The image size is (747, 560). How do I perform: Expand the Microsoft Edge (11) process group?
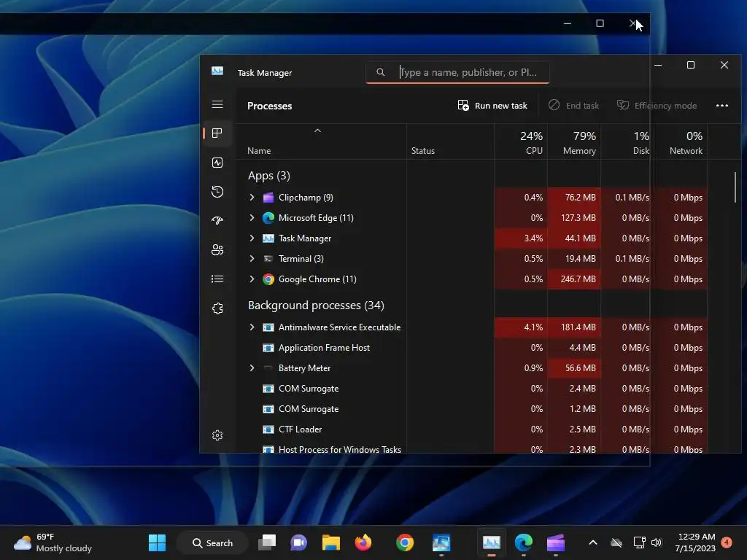(x=252, y=217)
